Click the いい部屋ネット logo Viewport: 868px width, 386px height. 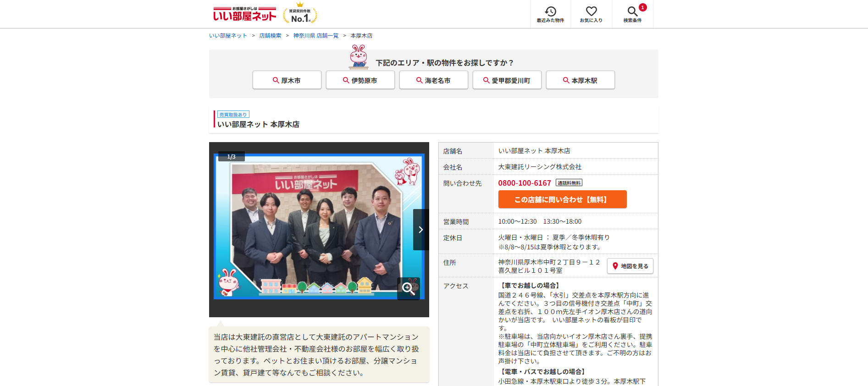click(x=244, y=15)
